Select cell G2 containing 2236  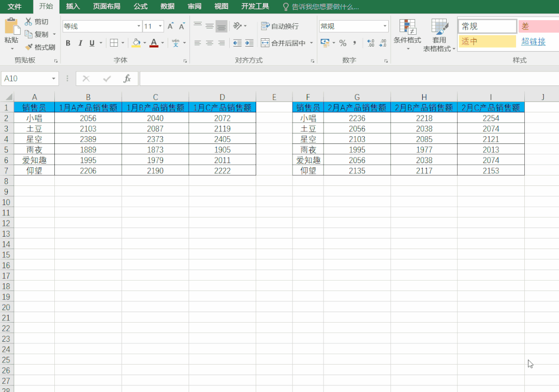point(357,118)
